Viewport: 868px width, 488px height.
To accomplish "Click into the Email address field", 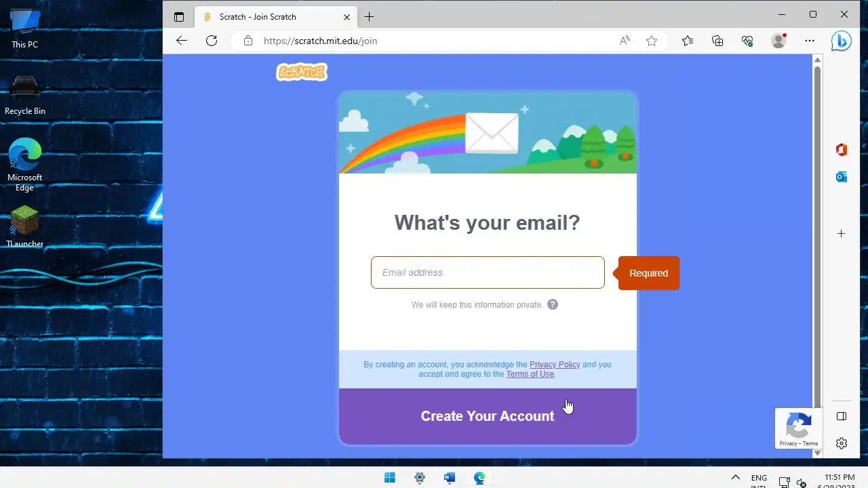I will pos(488,272).
